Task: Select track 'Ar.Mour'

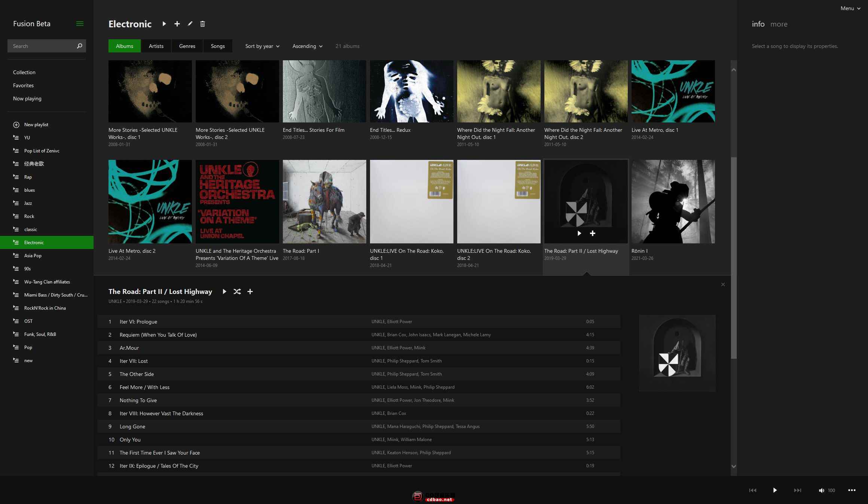Action: point(359,348)
